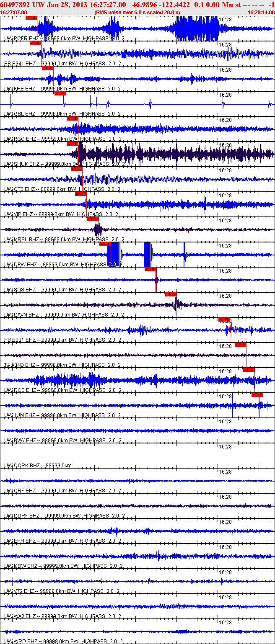Click the red pick flag on VIP trace
This screenshot has height=644, width=275.
(80, 194)
